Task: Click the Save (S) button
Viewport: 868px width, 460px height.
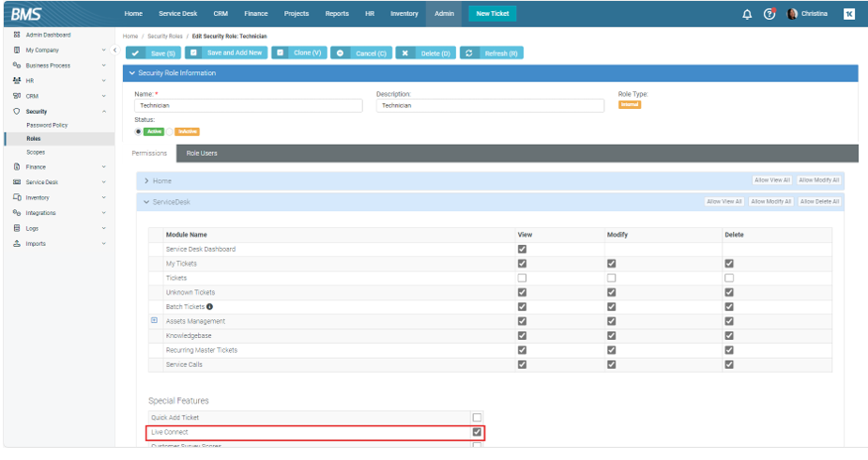Action: point(152,54)
